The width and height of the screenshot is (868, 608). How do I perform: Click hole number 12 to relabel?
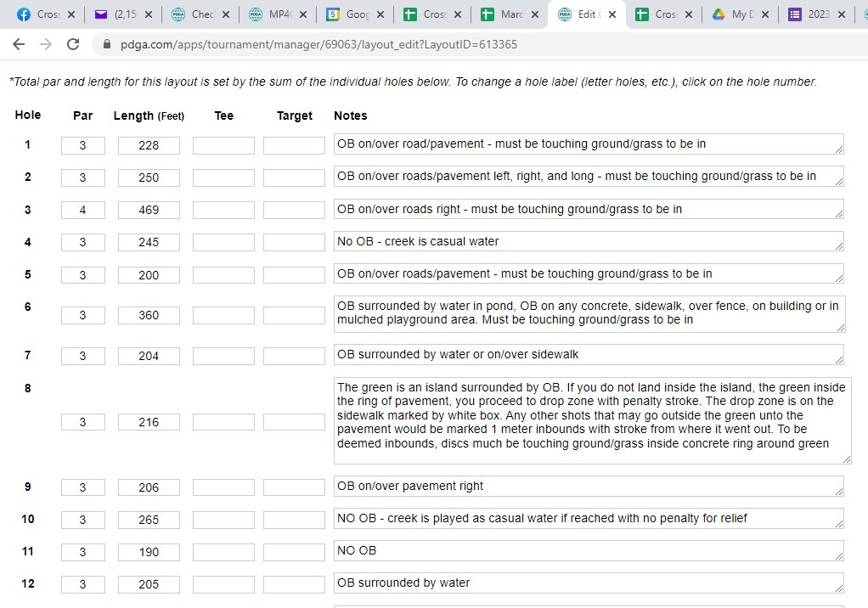[x=28, y=583]
